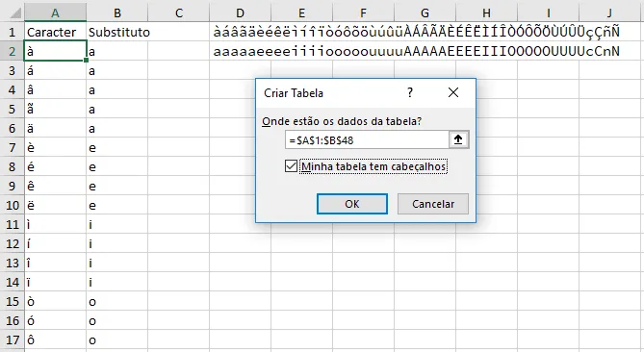Screen dimensions: 644x352
Task: Uncheck Minha tabela tem cabeçalhos
Action: (x=291, y=166)
